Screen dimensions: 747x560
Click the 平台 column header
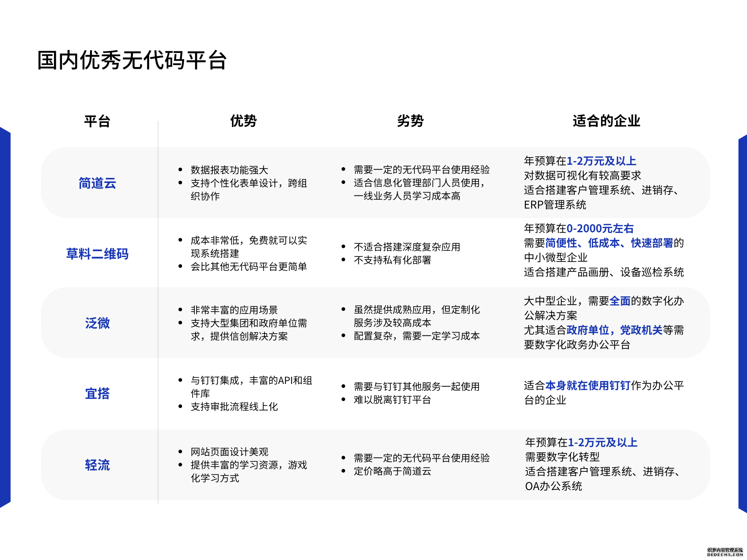click(97, 121)
